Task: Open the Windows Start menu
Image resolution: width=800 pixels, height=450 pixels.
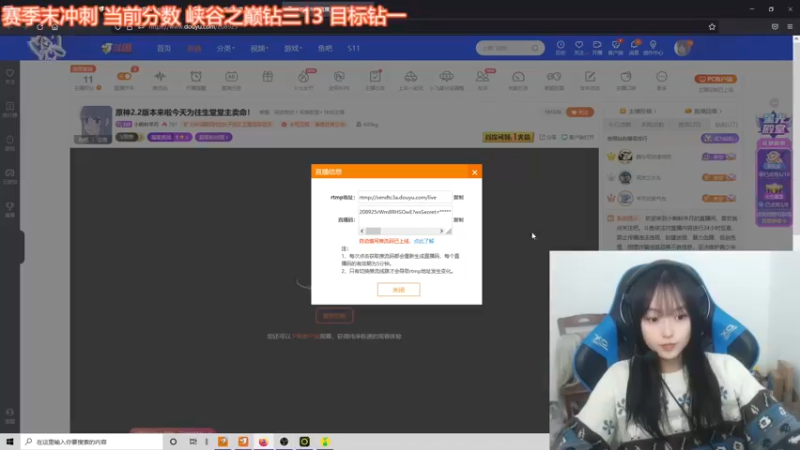Action: point(10,442)
